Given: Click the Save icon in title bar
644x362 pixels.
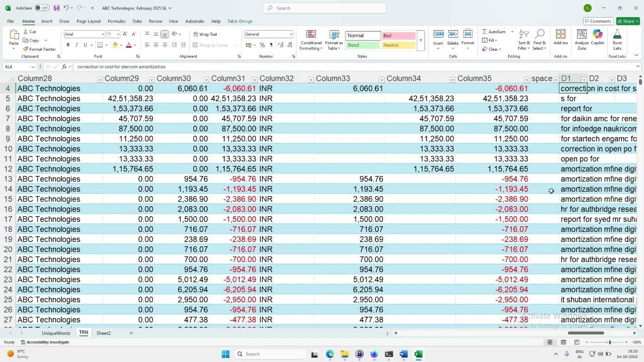Looking at the screenshot, I should [56, 8].
